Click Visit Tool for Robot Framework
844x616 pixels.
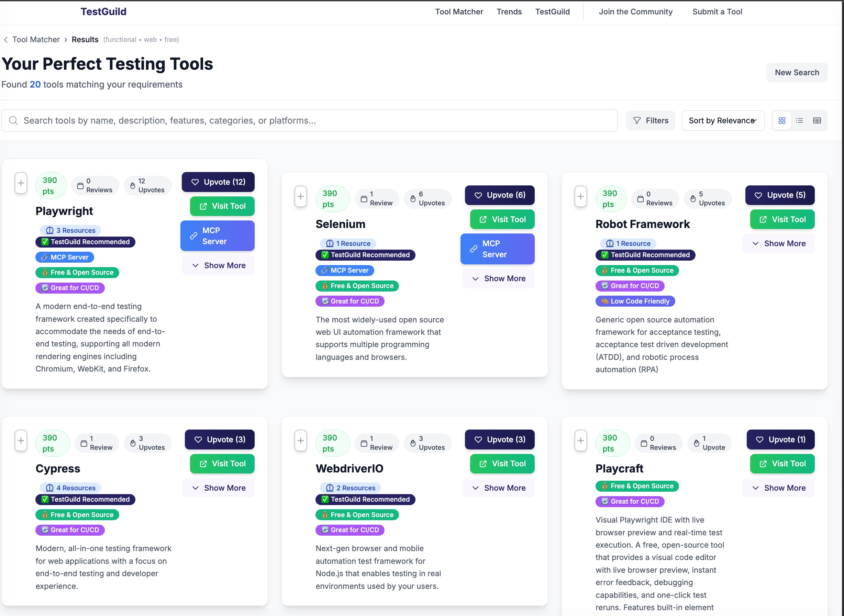pos(782,219)
